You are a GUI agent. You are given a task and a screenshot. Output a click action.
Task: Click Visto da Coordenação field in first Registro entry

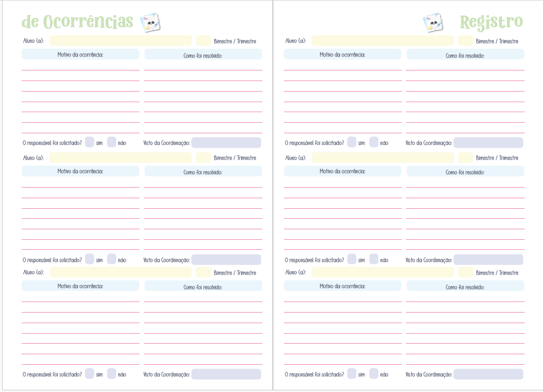[489, 143]
